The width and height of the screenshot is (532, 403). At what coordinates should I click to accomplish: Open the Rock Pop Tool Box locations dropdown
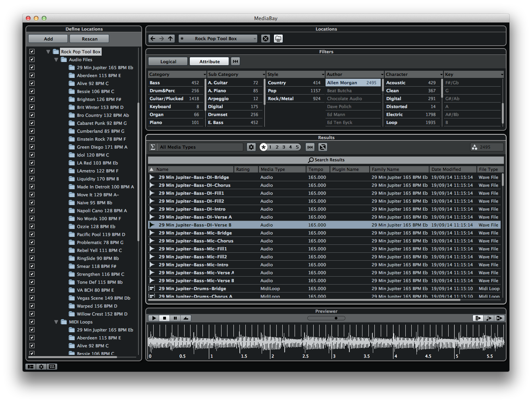click(254, 38)
